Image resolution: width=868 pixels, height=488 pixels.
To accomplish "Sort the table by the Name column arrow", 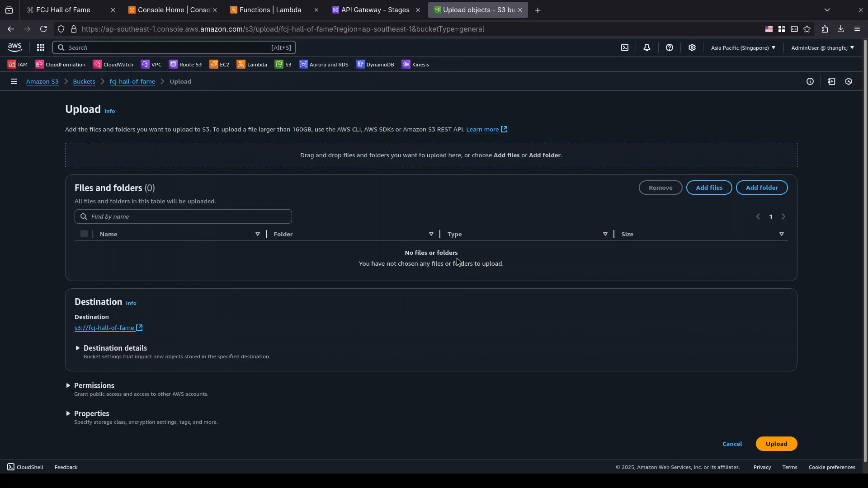I will point(258,234).
